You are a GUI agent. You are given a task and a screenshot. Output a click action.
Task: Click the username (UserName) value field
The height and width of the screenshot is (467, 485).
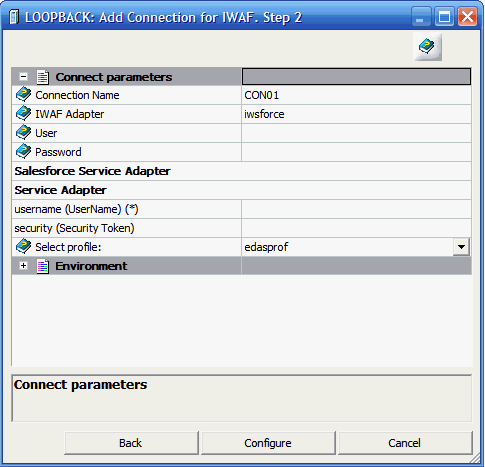[356, 209]
